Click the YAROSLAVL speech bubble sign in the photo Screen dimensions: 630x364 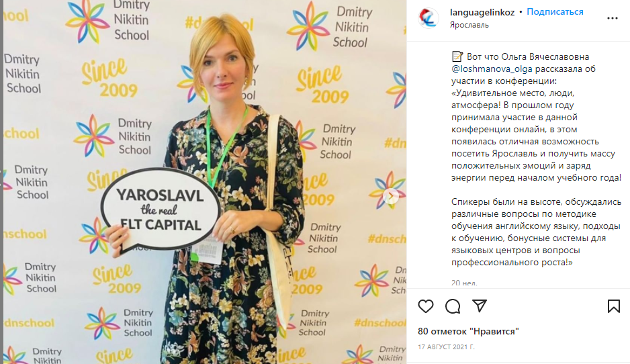click(161, 210)
